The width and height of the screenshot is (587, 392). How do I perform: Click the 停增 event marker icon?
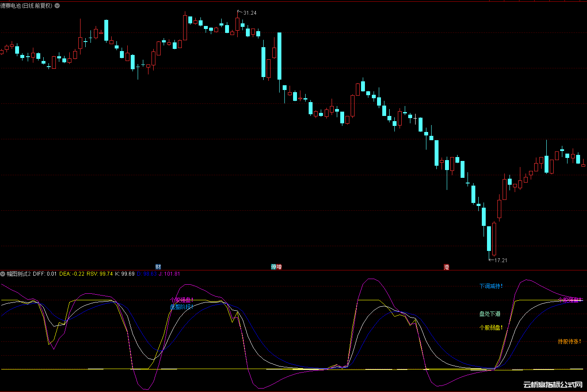(276, 267)
